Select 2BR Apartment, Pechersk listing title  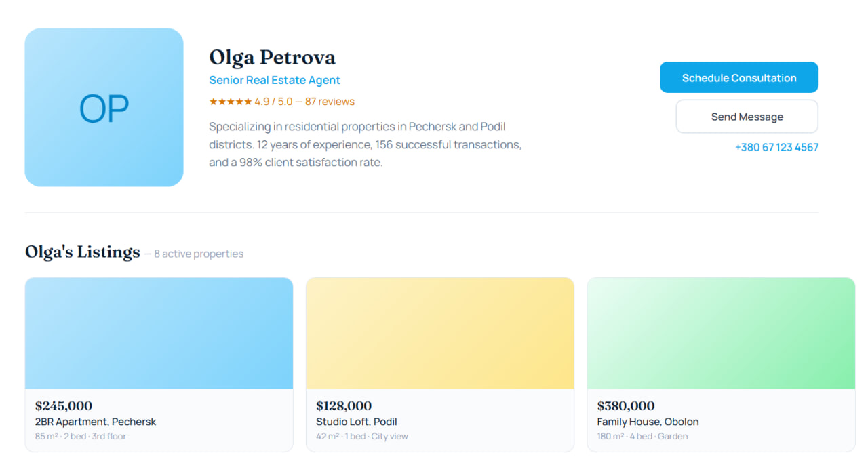click(96, 422)
